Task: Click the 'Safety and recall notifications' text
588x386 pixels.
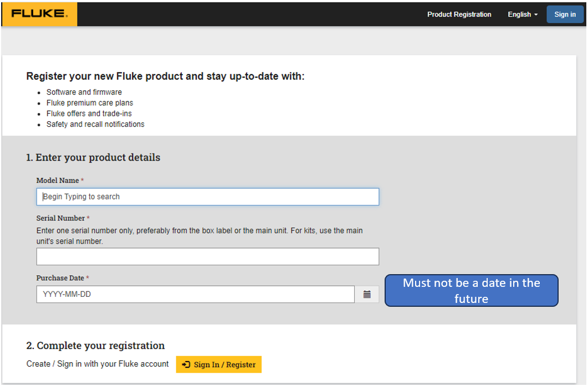Action: coord(95,125)
